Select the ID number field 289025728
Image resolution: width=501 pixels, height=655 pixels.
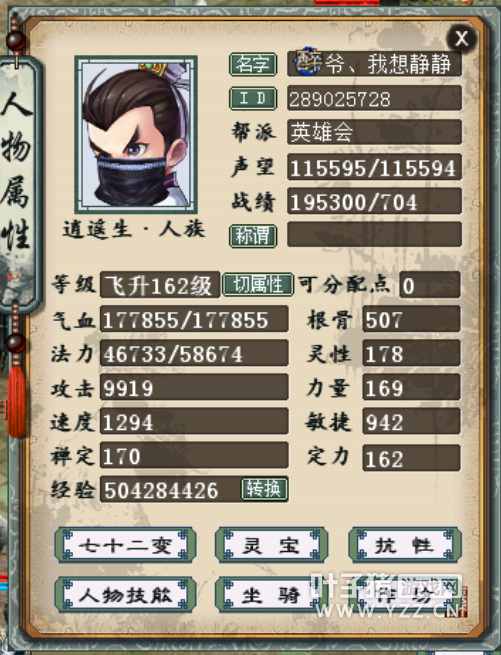(374, 98)
